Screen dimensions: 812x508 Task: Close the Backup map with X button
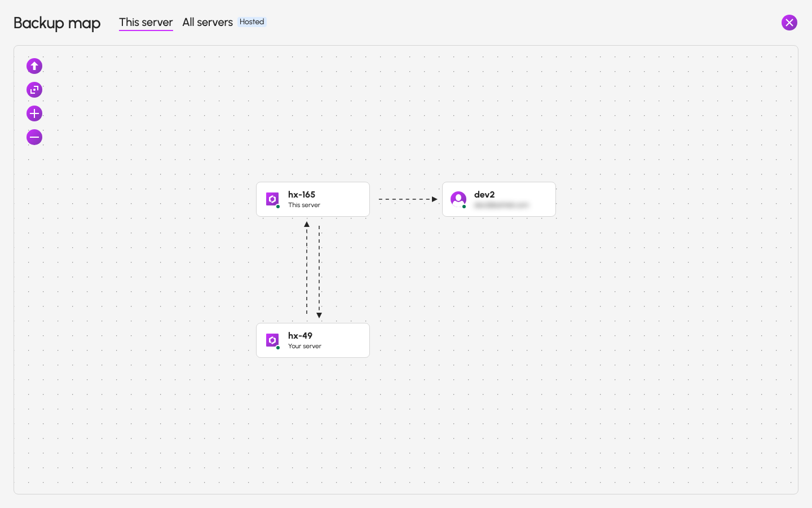(x=789, y=23)
